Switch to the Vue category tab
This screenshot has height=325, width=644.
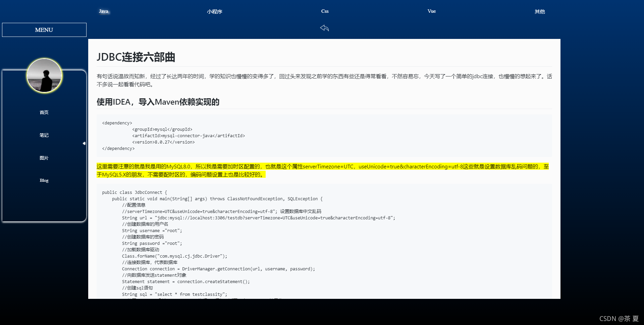(x=432, y=11)
